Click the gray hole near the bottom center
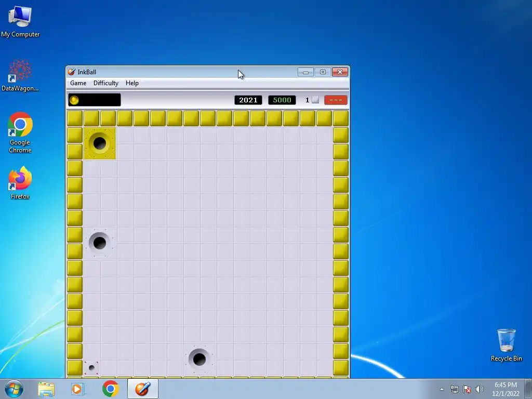 point(199,359)
